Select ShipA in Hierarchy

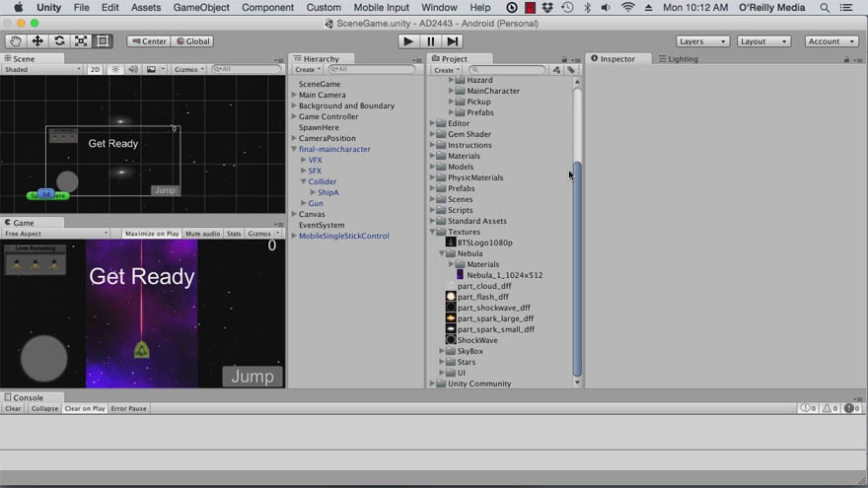(x=327, y=192)
